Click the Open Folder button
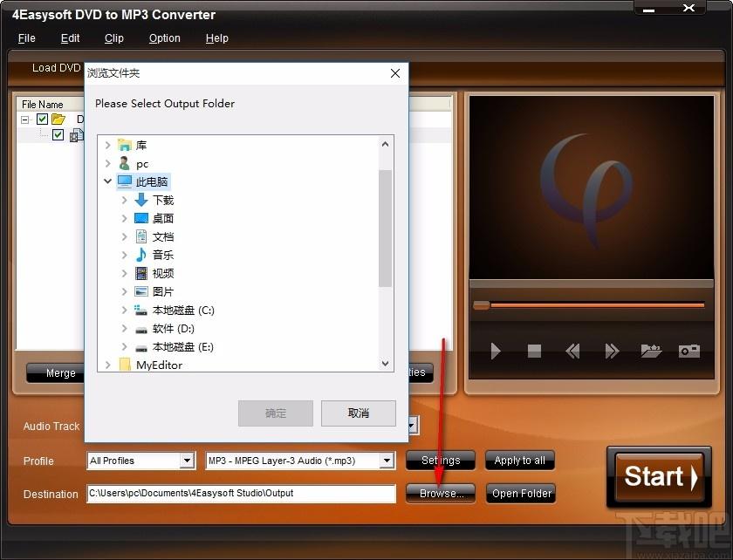This screenshot has height=560, width=733. [x=521, y=494]
